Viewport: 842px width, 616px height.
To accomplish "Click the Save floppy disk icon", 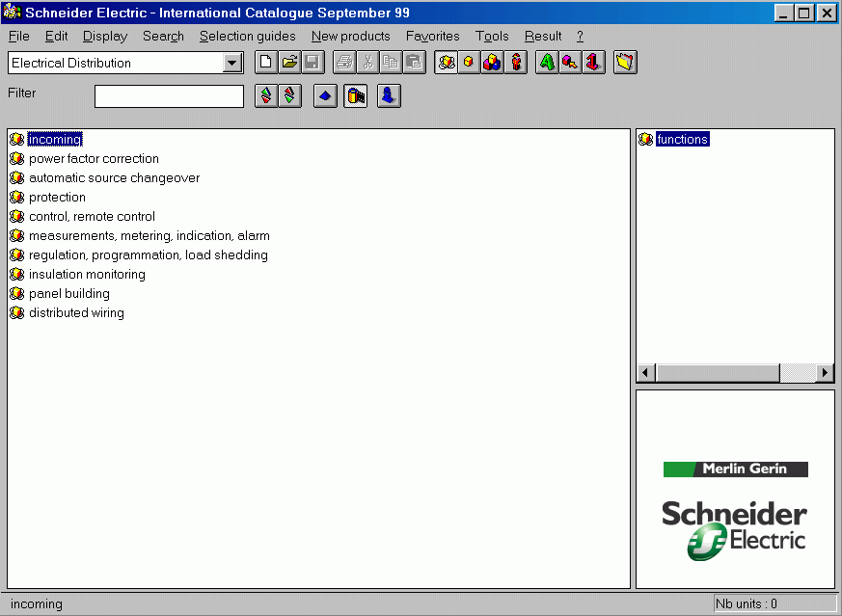I will coord(312,63).
